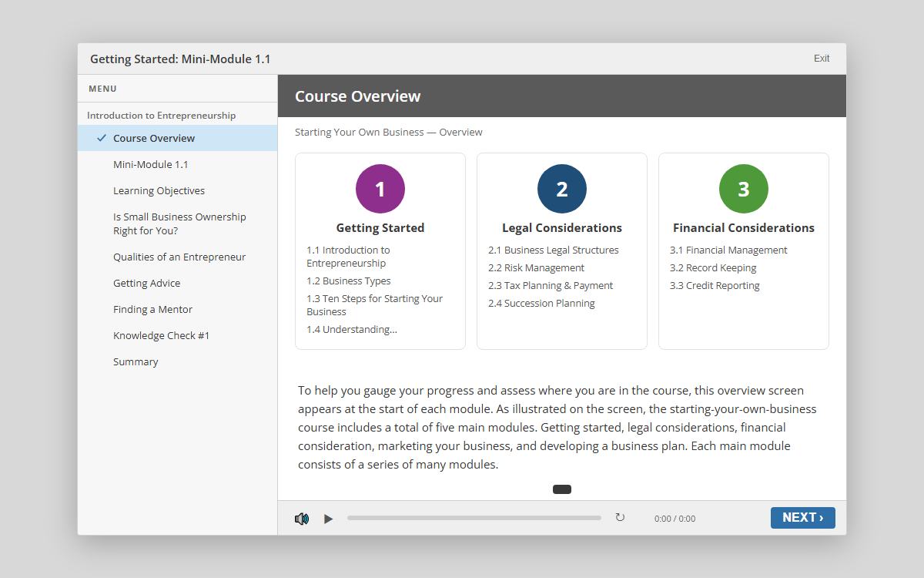This screenshot has width=924, height=578.
Task: Click the Getting Started: Mini-Module 1.1 title
Action: pos(180,59)
